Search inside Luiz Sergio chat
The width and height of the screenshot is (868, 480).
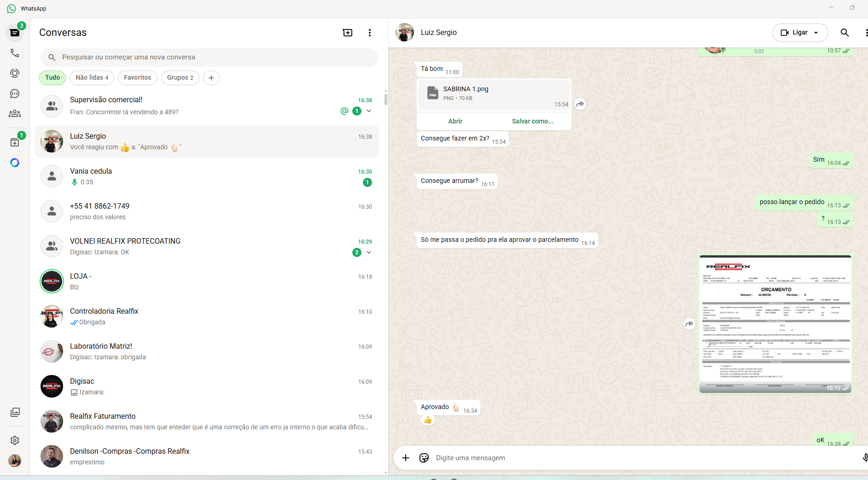pos(845,33)
